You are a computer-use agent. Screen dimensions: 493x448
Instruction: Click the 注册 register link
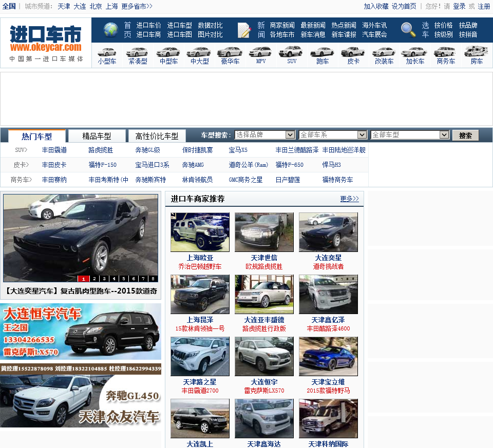coord(484,6)
